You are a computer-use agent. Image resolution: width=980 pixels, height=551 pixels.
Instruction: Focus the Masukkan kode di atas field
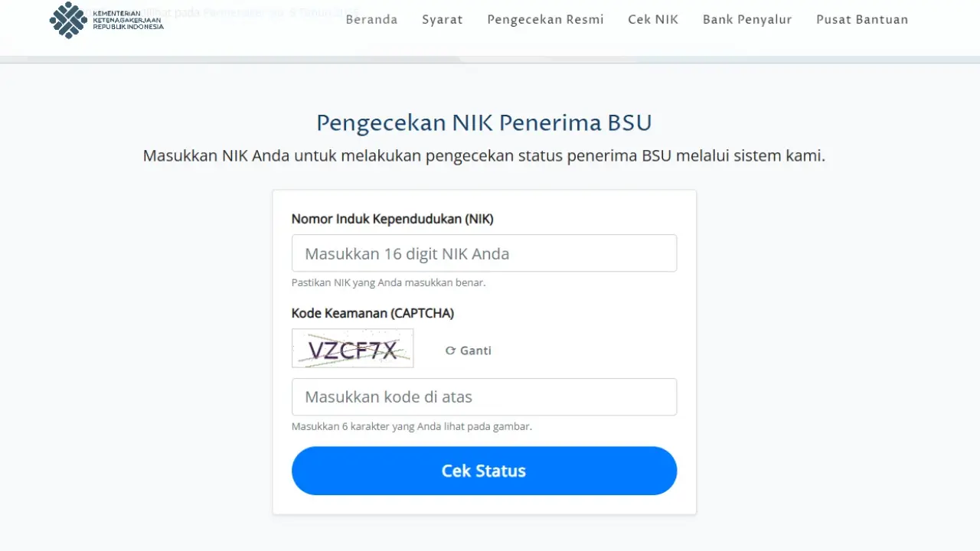click(x=484, y=396)
